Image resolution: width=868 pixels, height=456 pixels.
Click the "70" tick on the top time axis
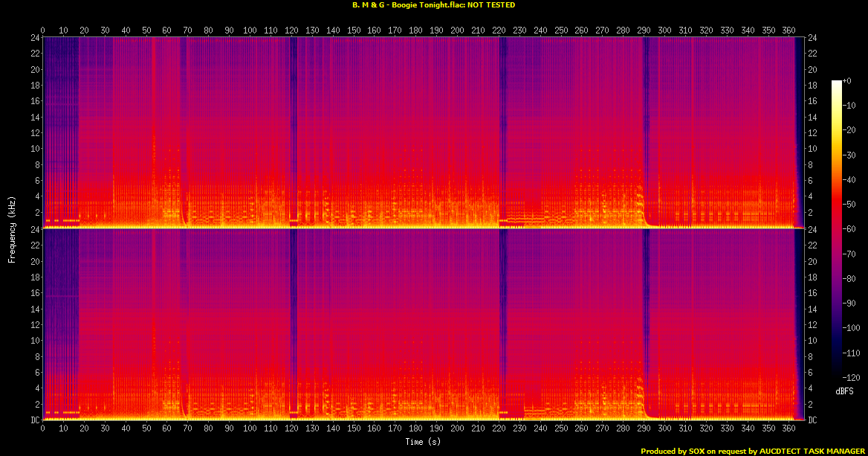188,30
